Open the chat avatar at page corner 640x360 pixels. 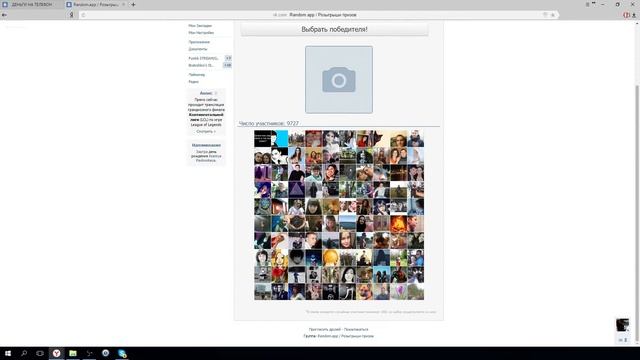coord(622,325)
